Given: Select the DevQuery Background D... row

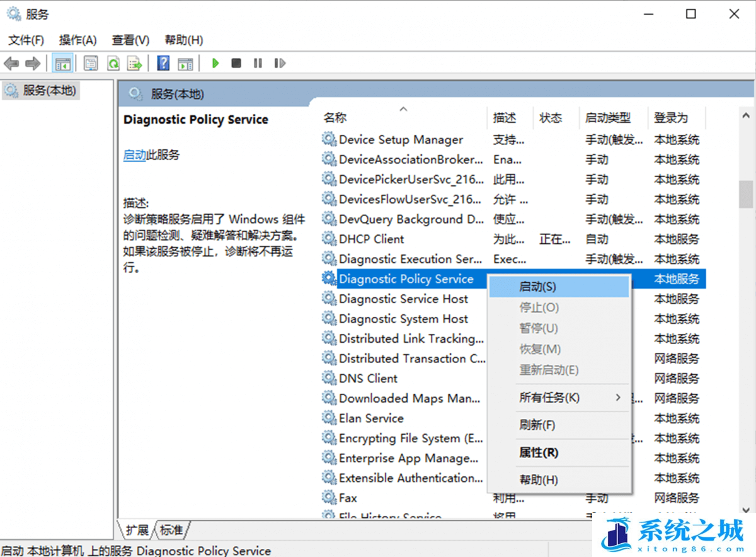Looking at the screenshot, I should click(513, 219).
